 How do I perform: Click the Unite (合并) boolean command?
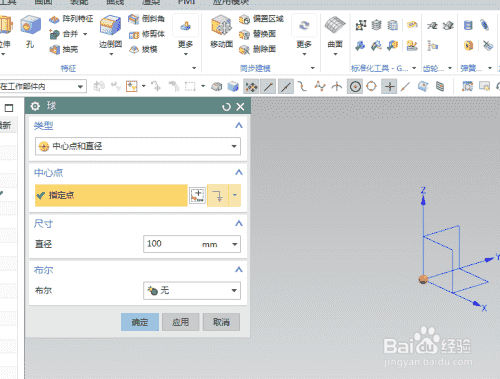pyautogui.click(x=64, y=34)
